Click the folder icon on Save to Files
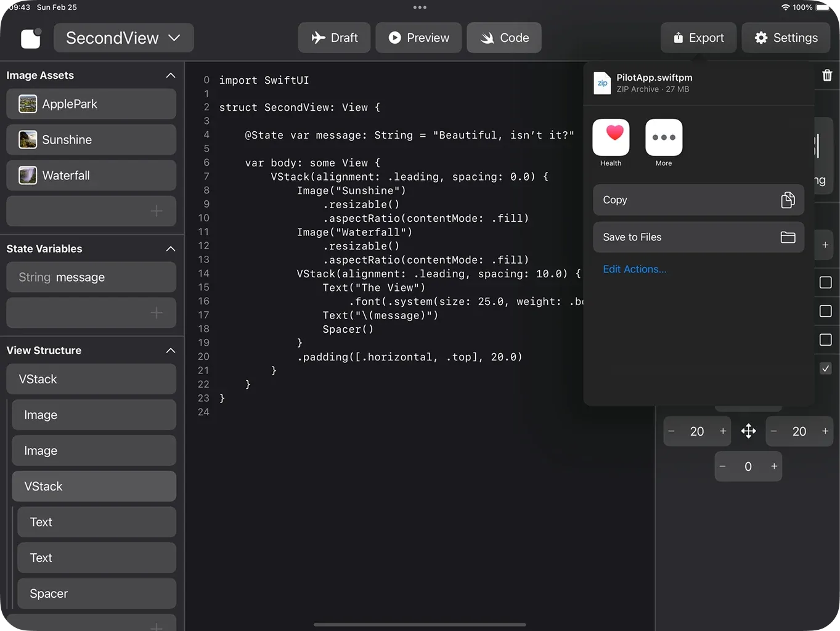This screenshot has width=840, height=631. [788, 237]
